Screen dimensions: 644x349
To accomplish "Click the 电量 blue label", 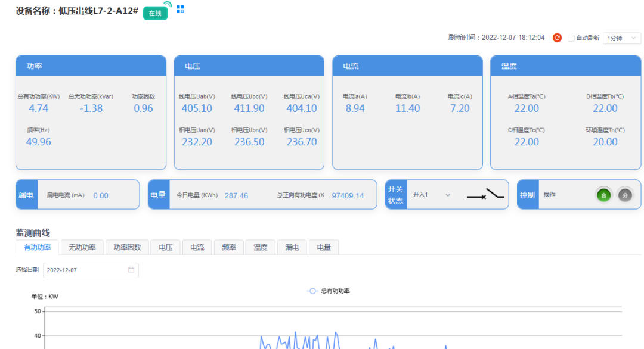I will coord(159,195).
